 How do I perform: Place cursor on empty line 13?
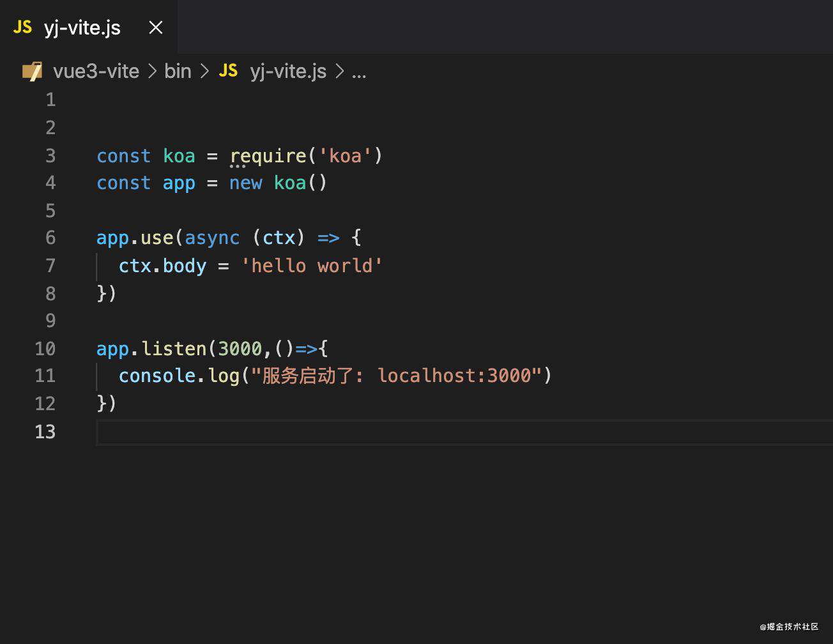point(464,432)
